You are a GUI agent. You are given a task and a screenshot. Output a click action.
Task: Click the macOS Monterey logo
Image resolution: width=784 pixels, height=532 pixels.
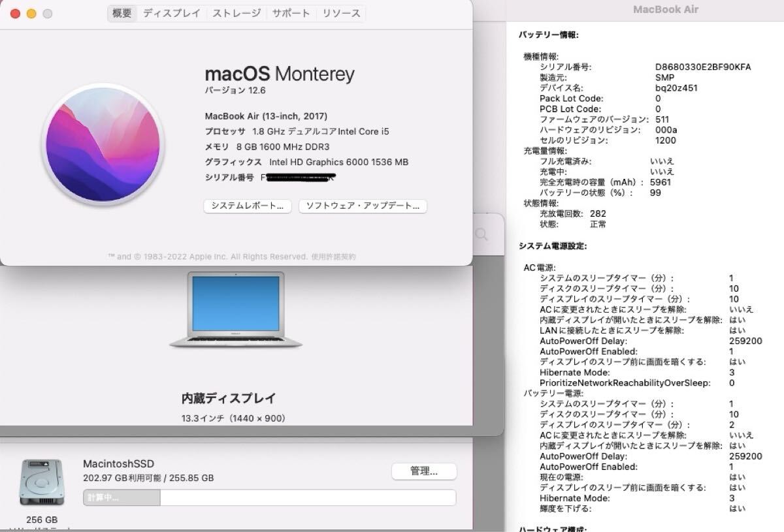(x=103, y=144)
